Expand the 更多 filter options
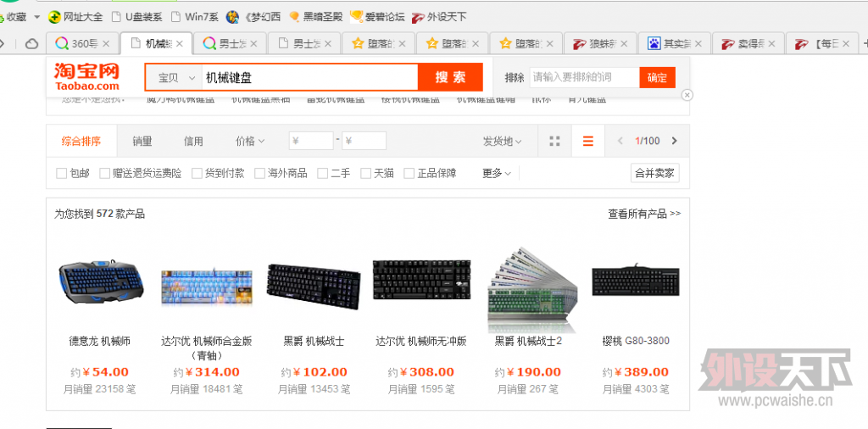The image size is (868, 429). (496, 173)
